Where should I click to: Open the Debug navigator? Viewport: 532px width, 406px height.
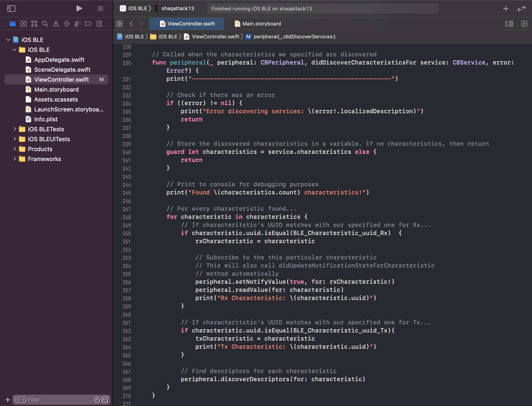[x=78, y=24]
